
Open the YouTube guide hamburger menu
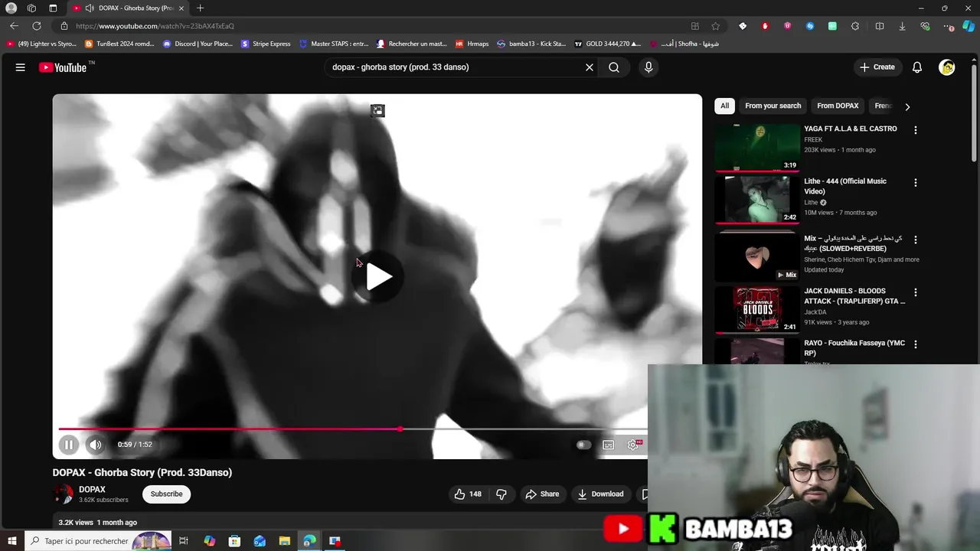coord(21,67)
